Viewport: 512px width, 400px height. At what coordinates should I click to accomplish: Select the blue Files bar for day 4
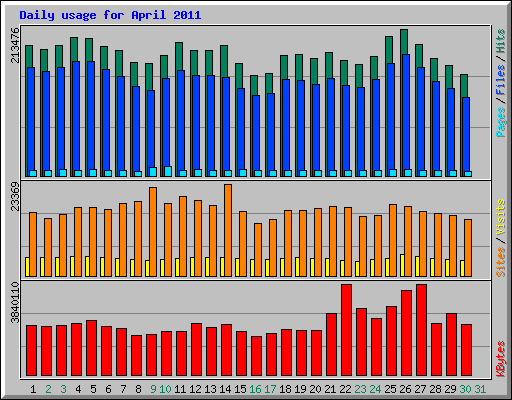76,116
